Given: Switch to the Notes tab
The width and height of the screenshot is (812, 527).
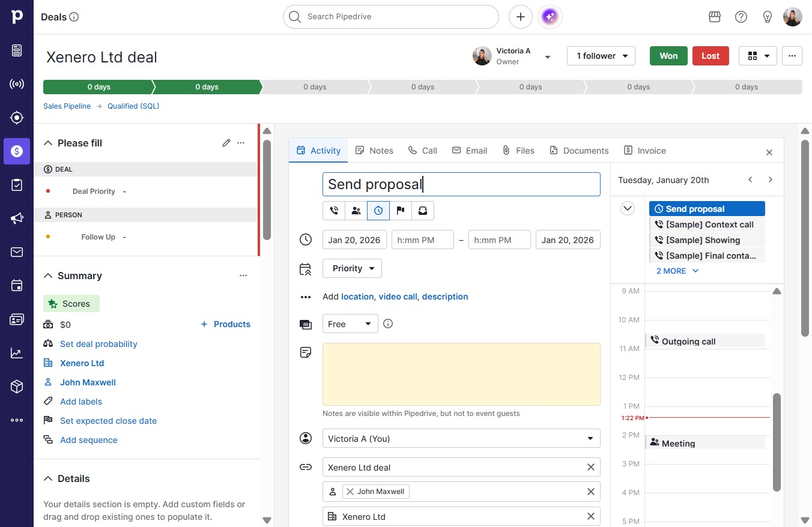Looking at the screenshot, I should (x=374, y=151).
